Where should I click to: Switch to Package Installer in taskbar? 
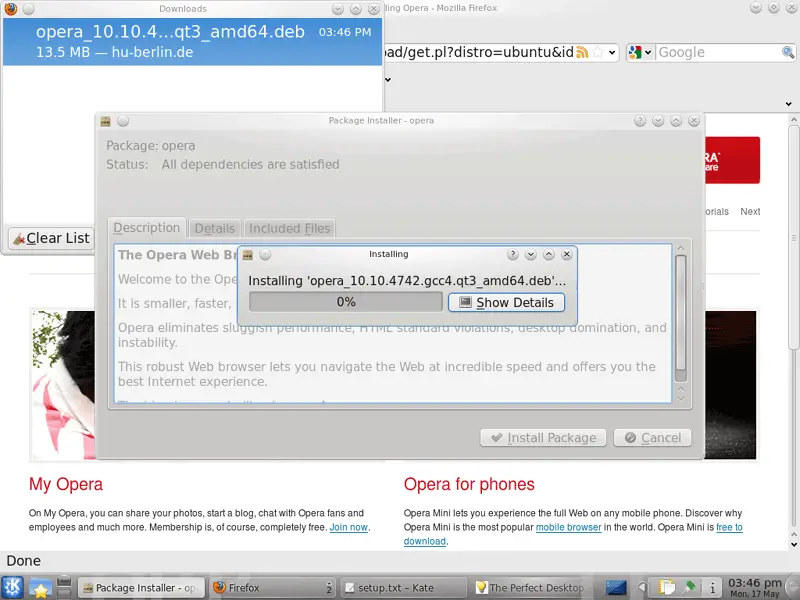coord(141,588)
